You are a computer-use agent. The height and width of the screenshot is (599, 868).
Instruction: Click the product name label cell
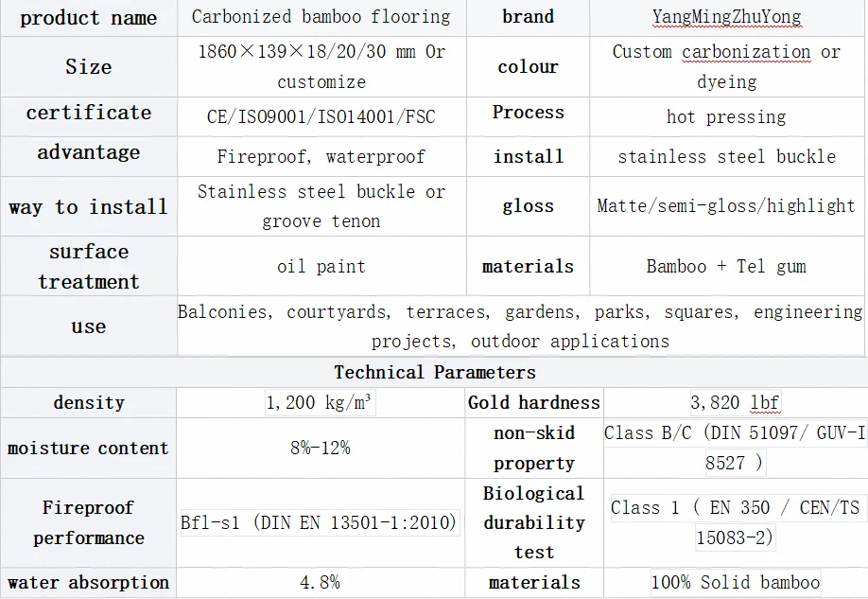89,18
